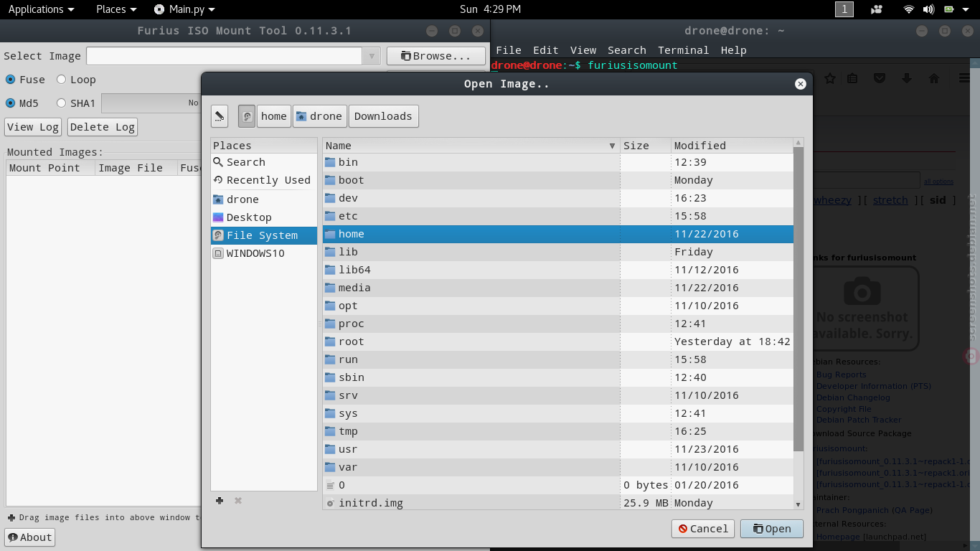Click the file list vertical scrollbar
The image size is (980, 551).
pyautogui.click(x=798, y=301)
